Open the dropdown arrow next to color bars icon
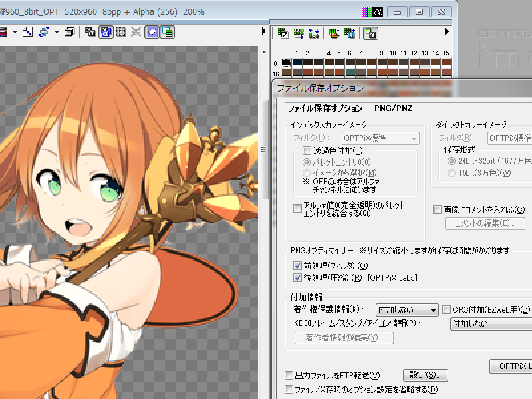Viewport: 532px width, 399px height. tap(15, 32)
